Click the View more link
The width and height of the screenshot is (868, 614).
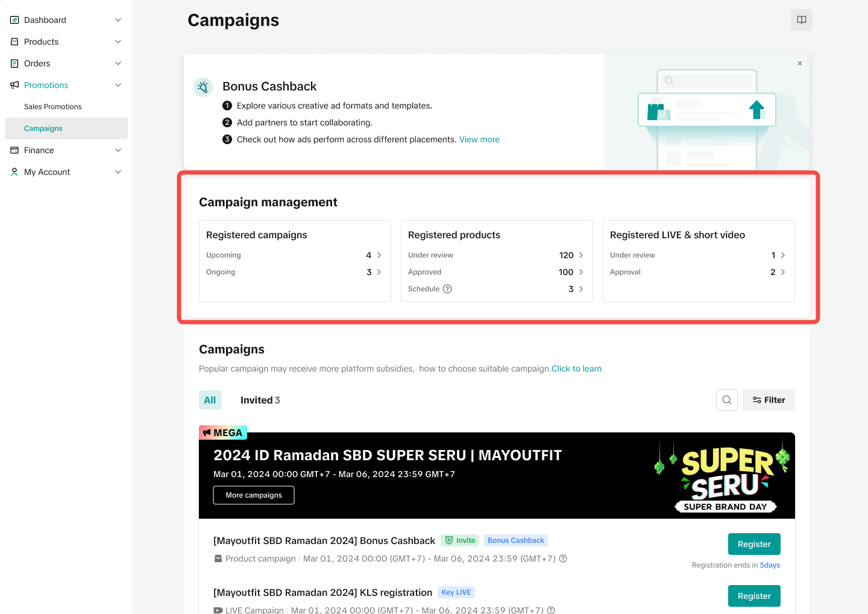click(x=479, y=139)
